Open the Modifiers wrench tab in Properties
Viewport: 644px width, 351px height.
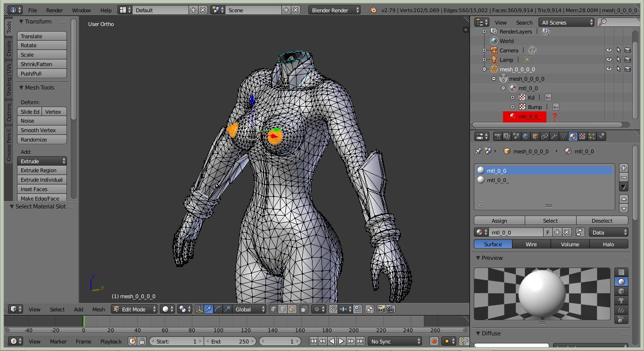[x=554, y=136]
